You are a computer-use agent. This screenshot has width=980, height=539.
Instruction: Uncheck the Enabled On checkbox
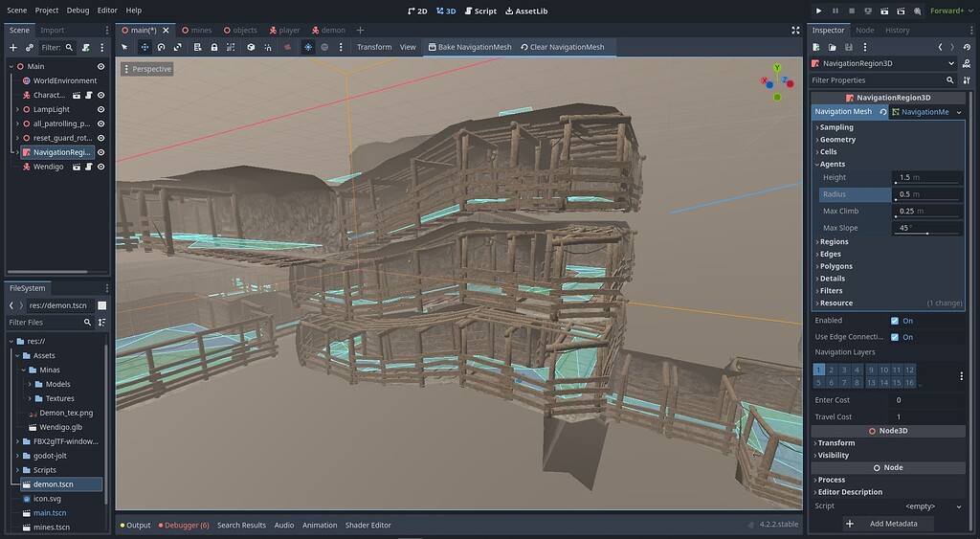(x=895, y=321)
